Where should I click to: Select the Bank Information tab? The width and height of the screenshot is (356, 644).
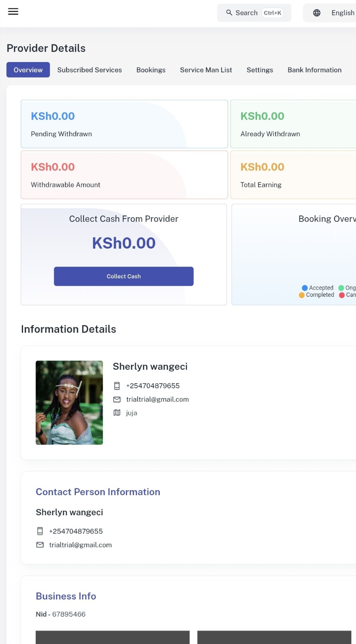(314, 70)
